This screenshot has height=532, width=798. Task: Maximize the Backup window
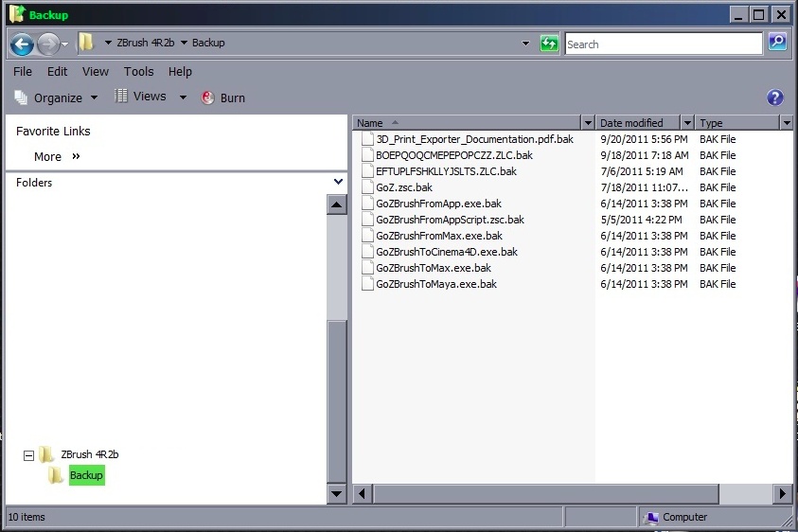point(759,14)
